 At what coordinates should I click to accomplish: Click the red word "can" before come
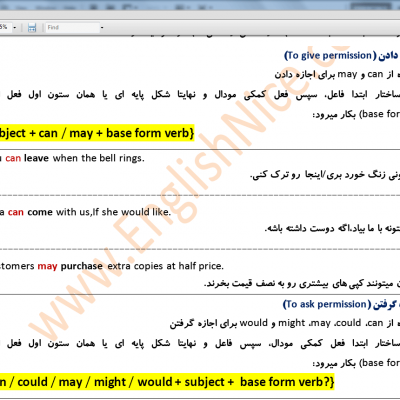(x=16, y=212)
